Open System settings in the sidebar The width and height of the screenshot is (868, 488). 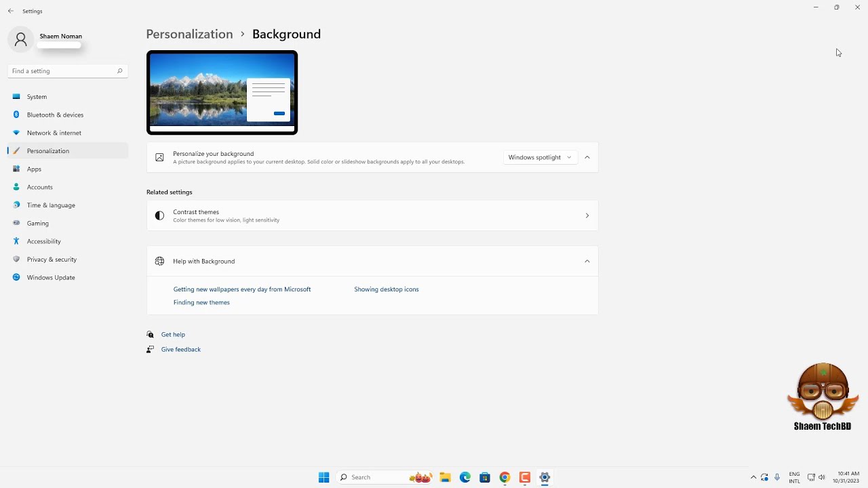click(67, 97)
